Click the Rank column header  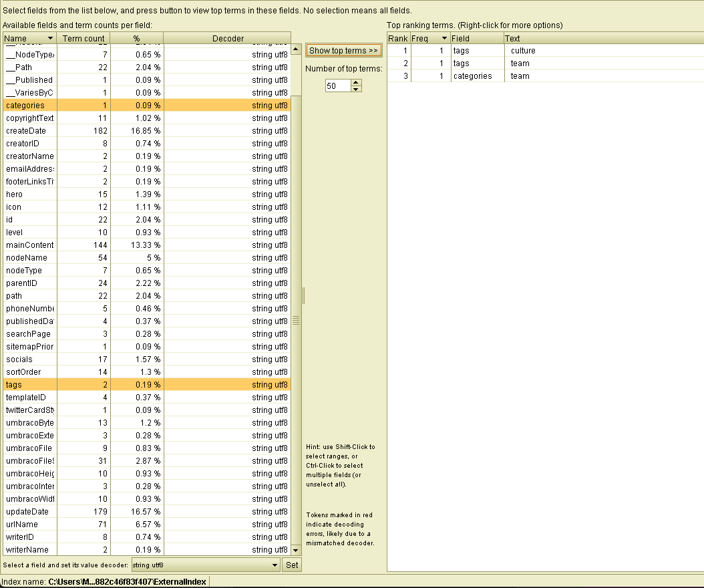point(398,38)
